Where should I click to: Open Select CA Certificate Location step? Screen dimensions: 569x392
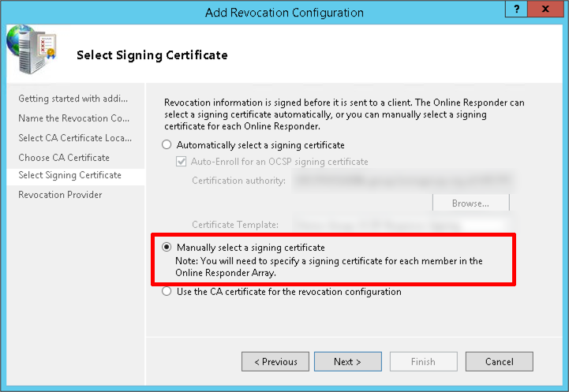75,138
